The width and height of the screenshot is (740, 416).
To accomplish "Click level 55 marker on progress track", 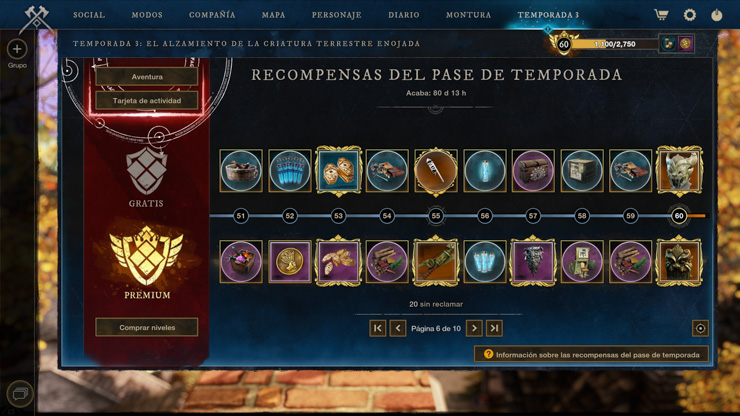I will click(436, 216).
